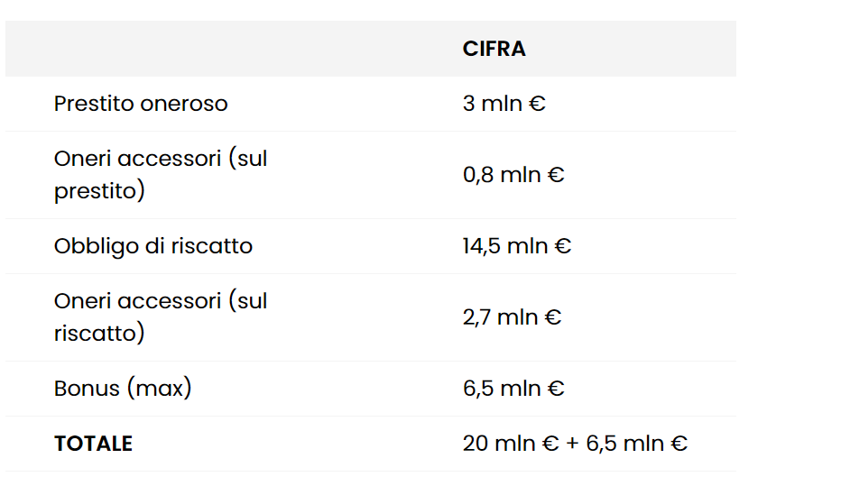Select the TOTALE row label
841x504 pixels.
(93, 444)
